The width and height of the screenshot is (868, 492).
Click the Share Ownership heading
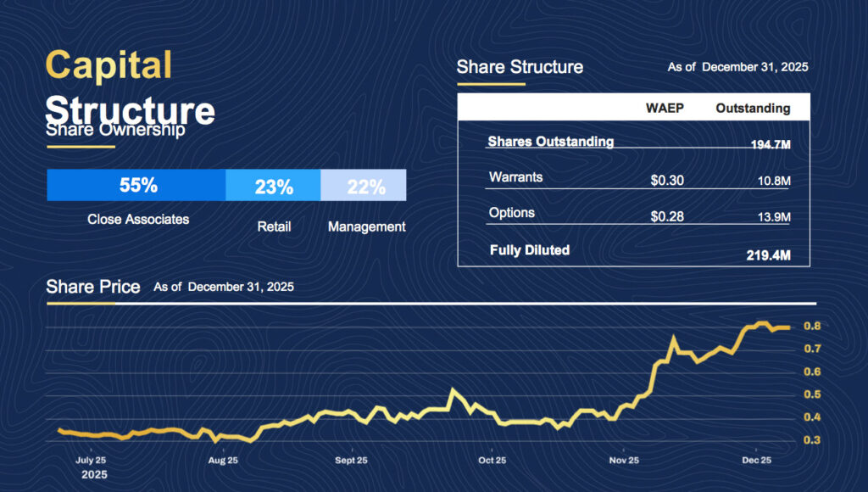point(115,130)
